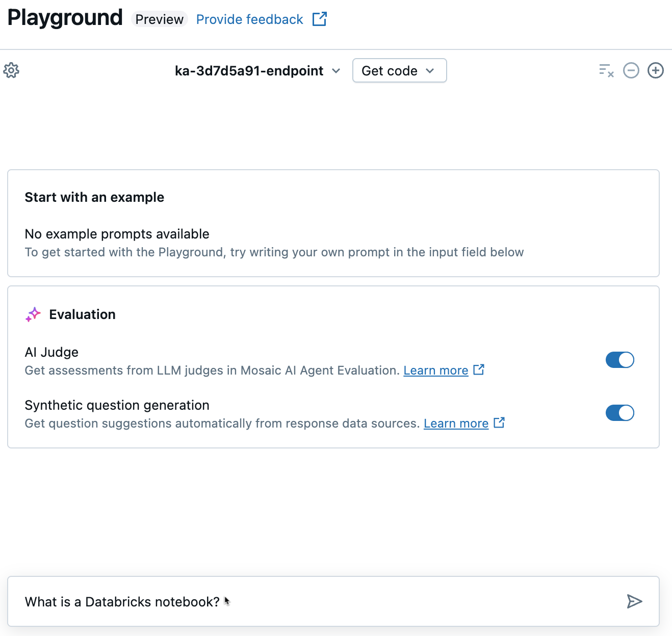Click external link icon after AI Judge Learn more
The height and width of the screenshot is (636, 672).
(479, 370)
